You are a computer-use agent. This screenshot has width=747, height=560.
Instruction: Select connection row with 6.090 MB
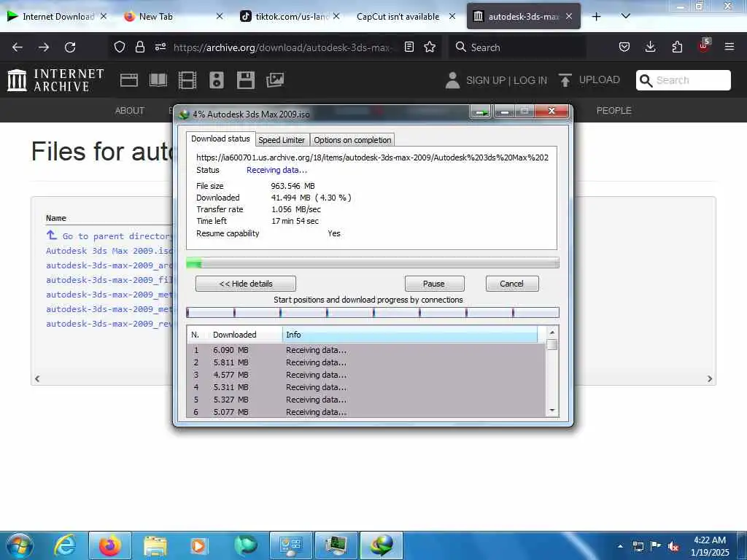pyautogui.click(x=366, y=350)
